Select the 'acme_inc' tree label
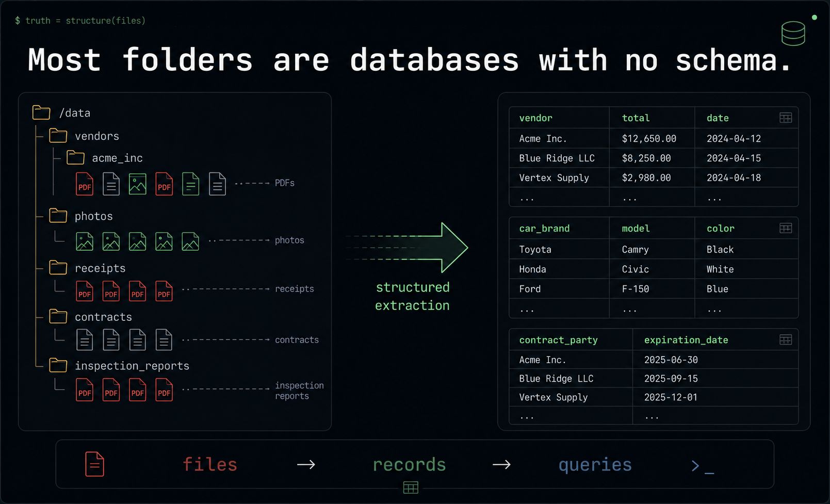This screenshot has height=504, width=830. coord(118,158)
